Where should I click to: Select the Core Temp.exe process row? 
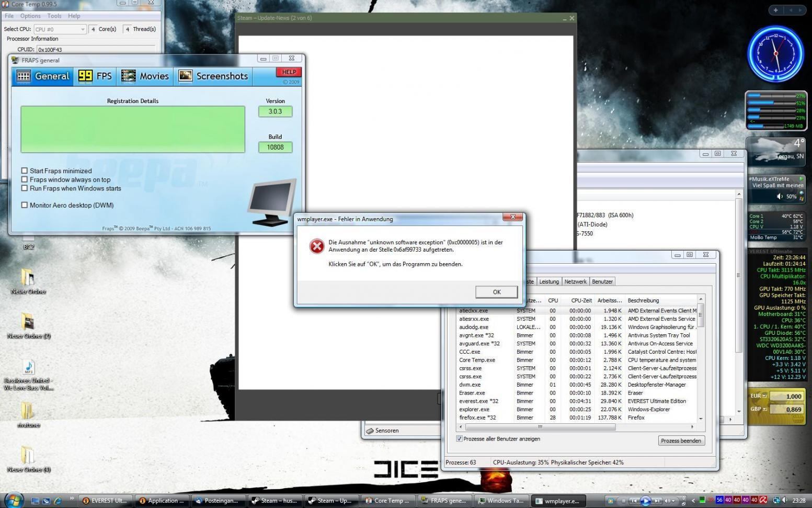(x=578, y=360)
